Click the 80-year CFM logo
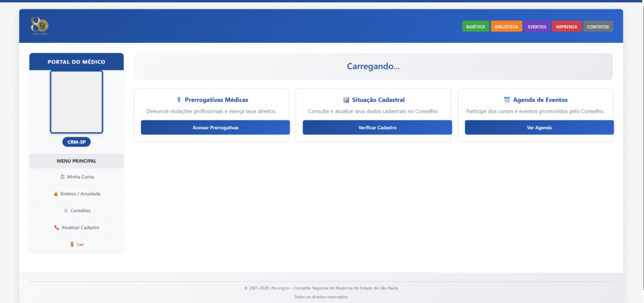Image resolution: width=644 pixels, height=303 pixels. click(x=39, y=26)
